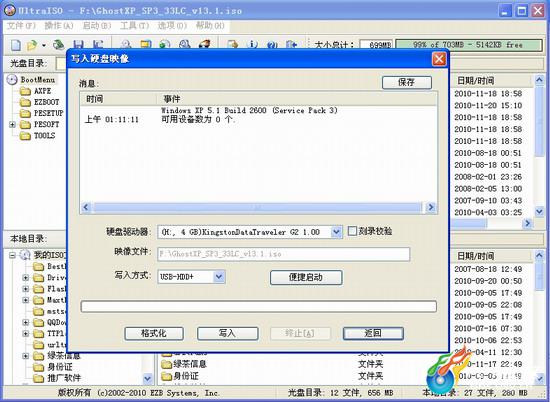
Task: Click the Save floppy-disk toolbar icon
Action: pyautogui.click(x=78, y=44)
